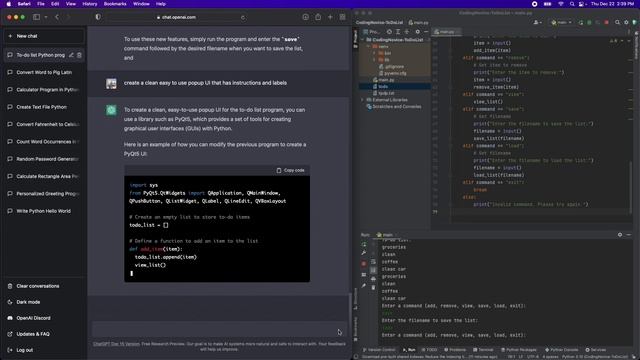
Task: Expand the bin folder in venv
Action: (x=374, y=53)
